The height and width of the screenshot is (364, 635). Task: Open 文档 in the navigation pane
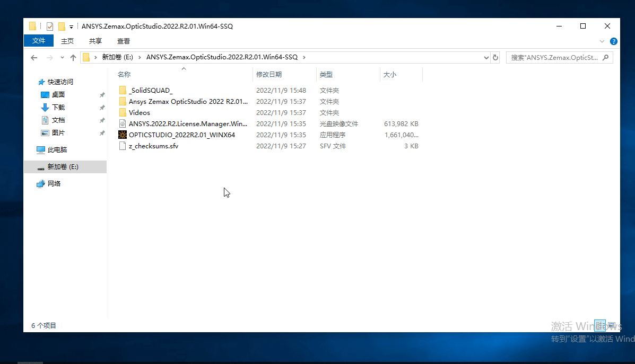click(x=58, y=120)
